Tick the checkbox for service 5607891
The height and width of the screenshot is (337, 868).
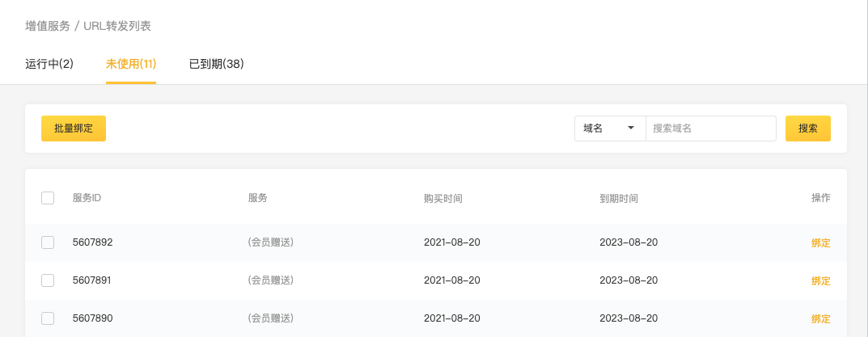[48, 280]
